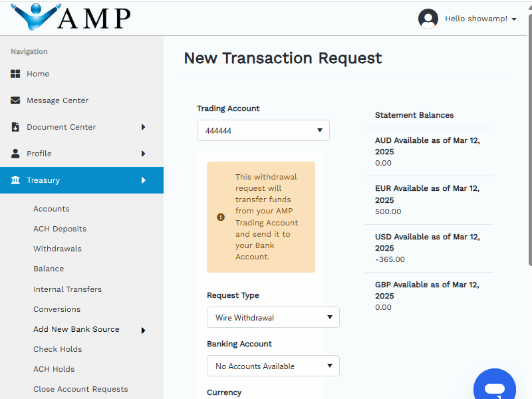Open the Banking Account dropdown
Screen dimensions: 532x399
tap(273, 366)
